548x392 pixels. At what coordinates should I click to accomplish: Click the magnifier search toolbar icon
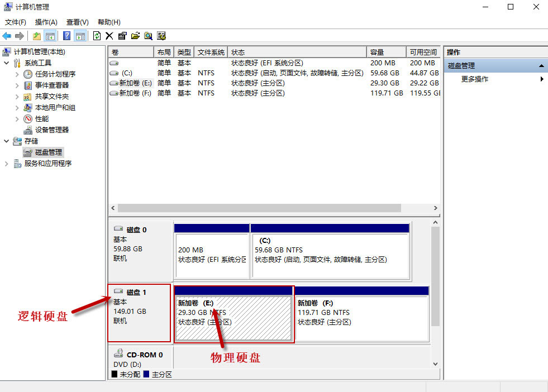click(x=148, y=36)
